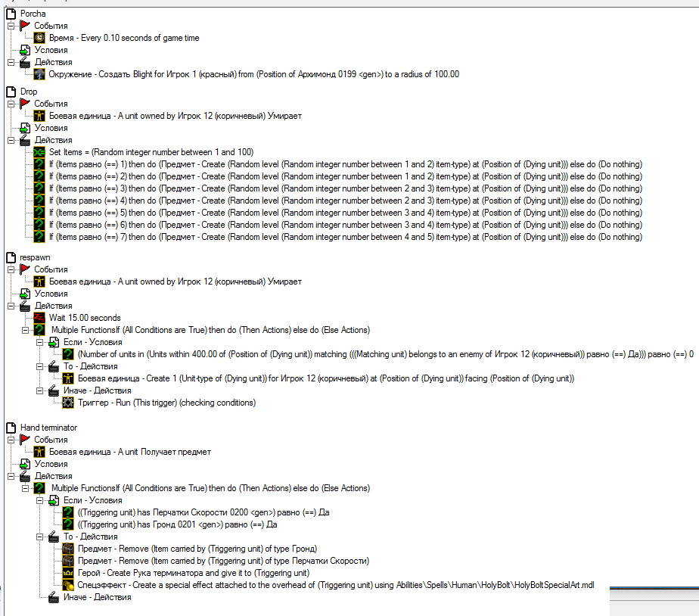
Task: Collapse the Действия node under Drop
Action: 11,140
